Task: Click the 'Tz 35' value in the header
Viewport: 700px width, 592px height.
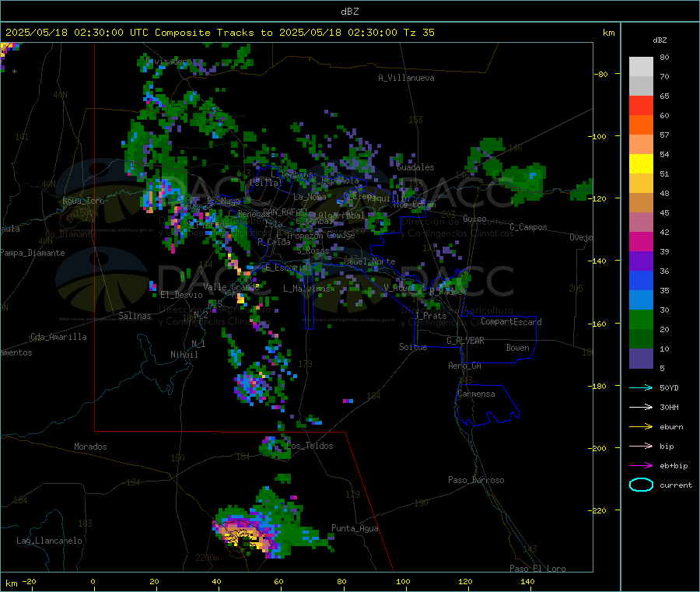Action: (418, 33)
